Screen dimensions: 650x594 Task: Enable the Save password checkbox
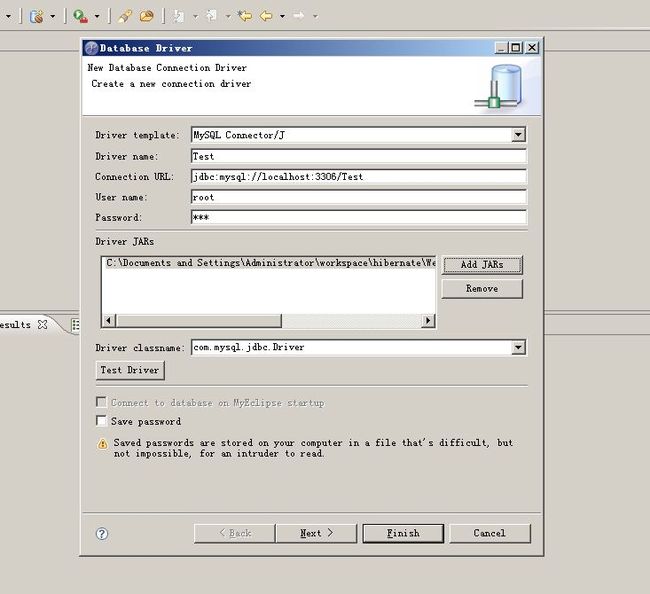(x=101, y=421)
